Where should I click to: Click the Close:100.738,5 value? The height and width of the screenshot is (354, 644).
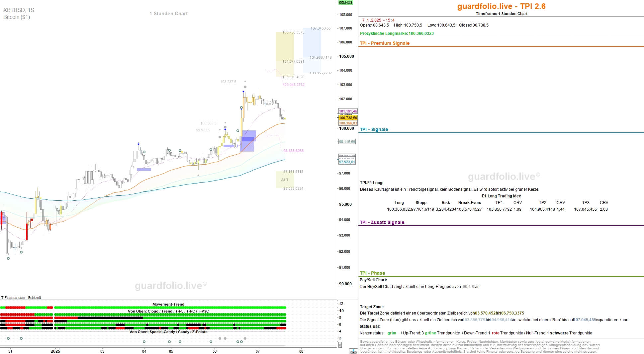pyautogui.click(x=474, y=25)
